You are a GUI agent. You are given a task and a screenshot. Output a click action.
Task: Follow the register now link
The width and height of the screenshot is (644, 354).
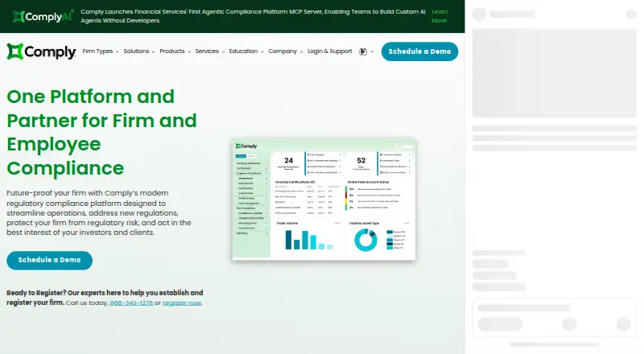click(182, 303)
